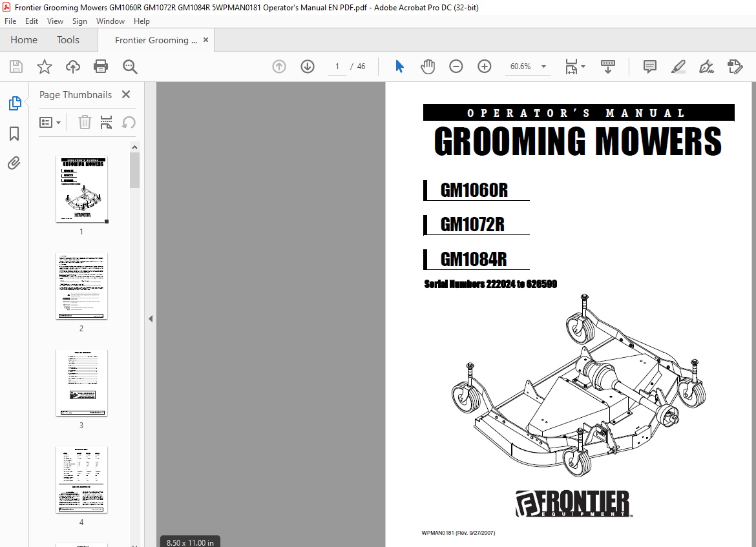Open the Help menu

coord(142,21)
